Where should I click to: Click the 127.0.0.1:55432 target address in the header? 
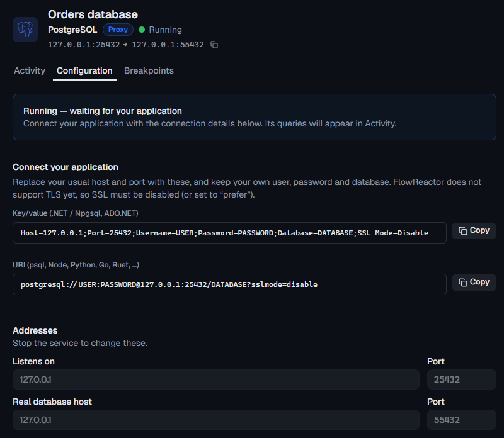168,45
